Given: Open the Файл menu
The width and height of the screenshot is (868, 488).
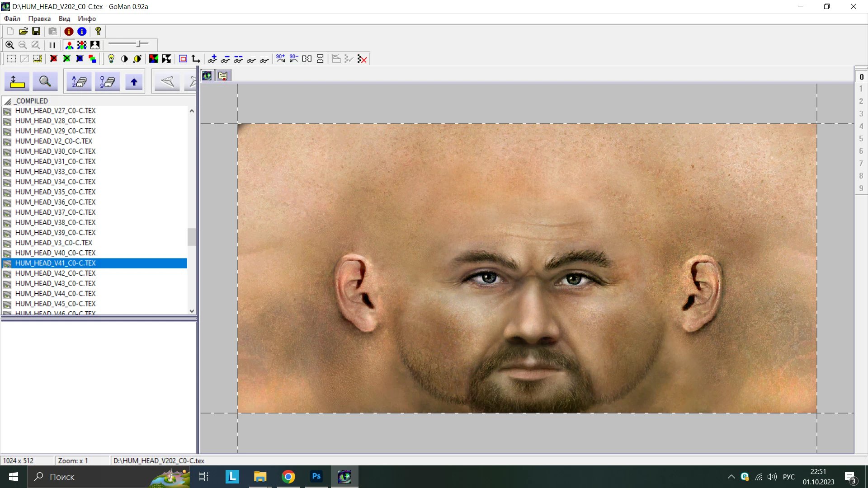Looking at the screenshot, I should (x=12, y=19).
